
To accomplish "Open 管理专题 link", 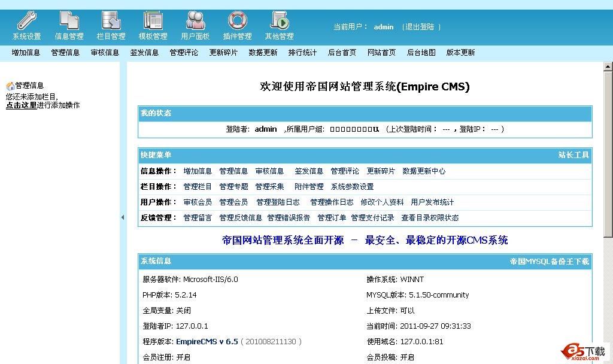I will pyautogui.click(x=233, y=187).
